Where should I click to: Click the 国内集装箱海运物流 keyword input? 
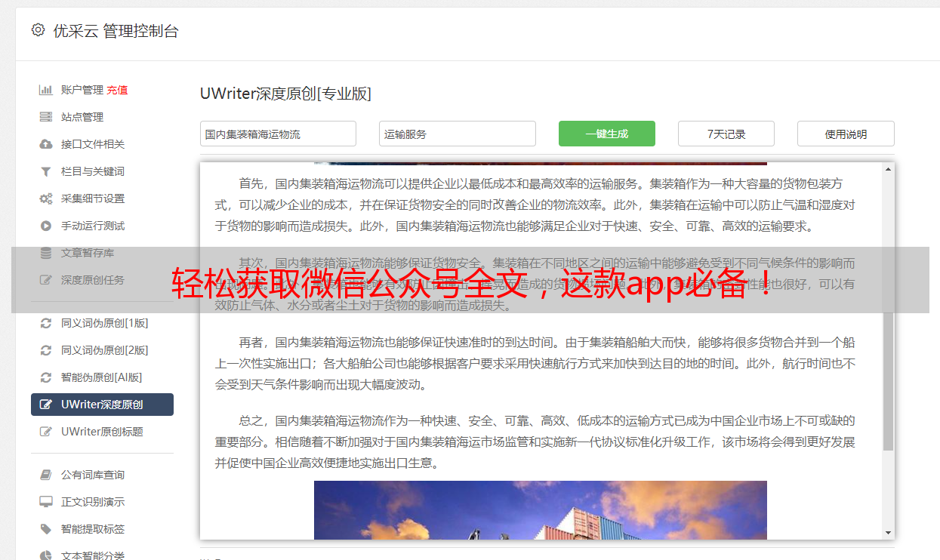[x=278, y=134]
